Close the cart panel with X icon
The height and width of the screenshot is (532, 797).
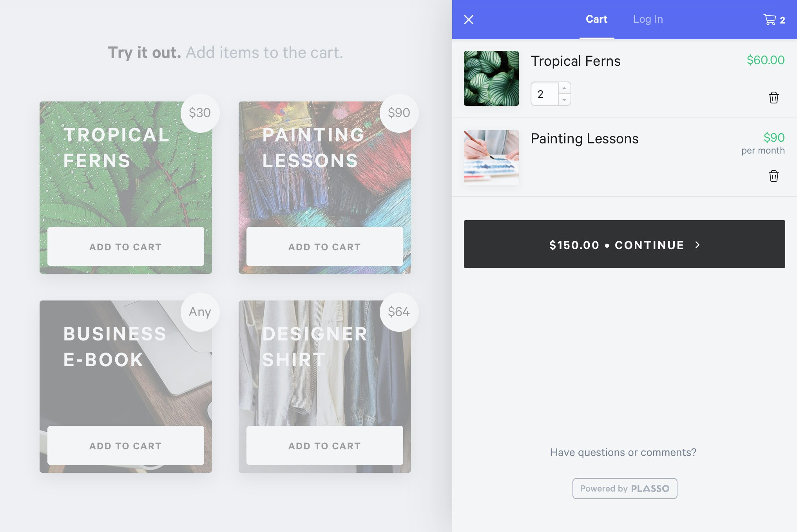[x=469, y=20]
